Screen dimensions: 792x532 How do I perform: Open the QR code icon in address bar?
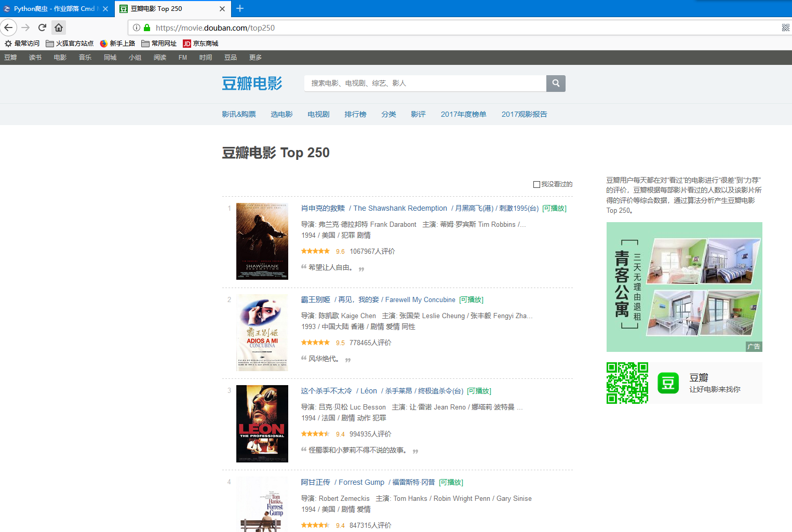[785, 28]
